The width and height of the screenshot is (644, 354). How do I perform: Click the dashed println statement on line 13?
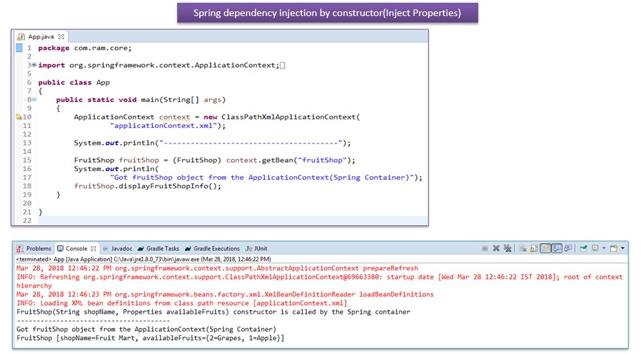click(x=213, y=143)
